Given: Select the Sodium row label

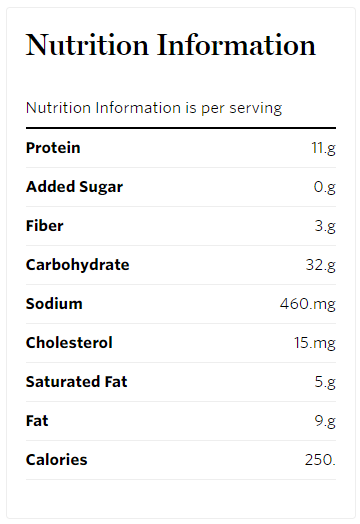Looking at the screenshot, I should tap(54, 304).
